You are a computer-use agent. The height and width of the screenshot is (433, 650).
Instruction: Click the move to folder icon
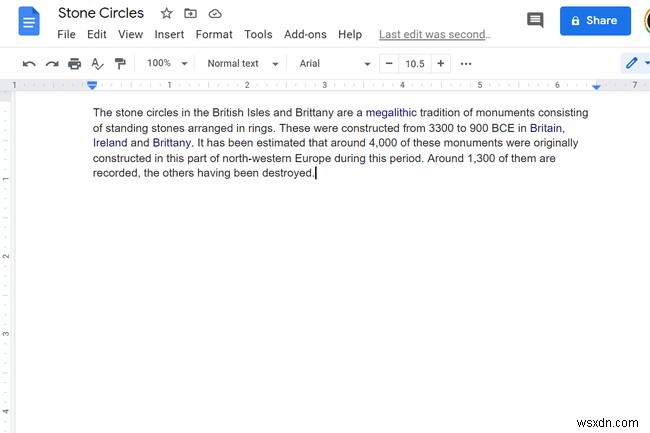pos(191,14)
